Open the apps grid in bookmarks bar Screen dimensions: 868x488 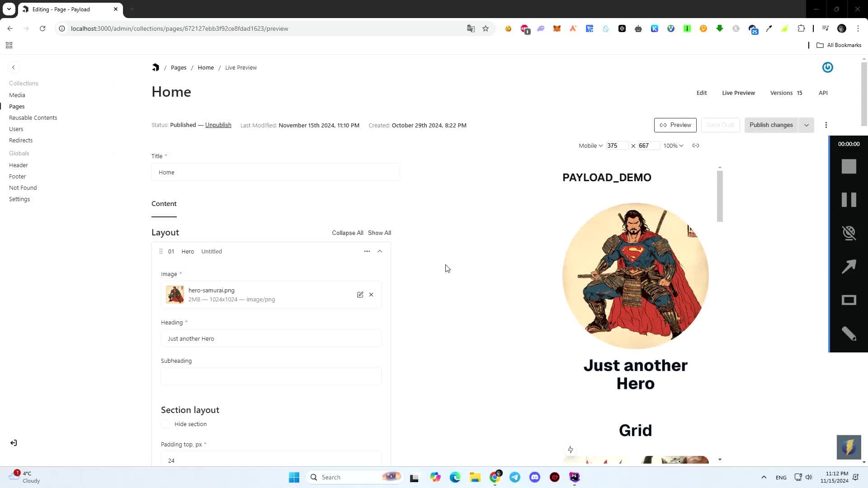[x=9, y=45]
